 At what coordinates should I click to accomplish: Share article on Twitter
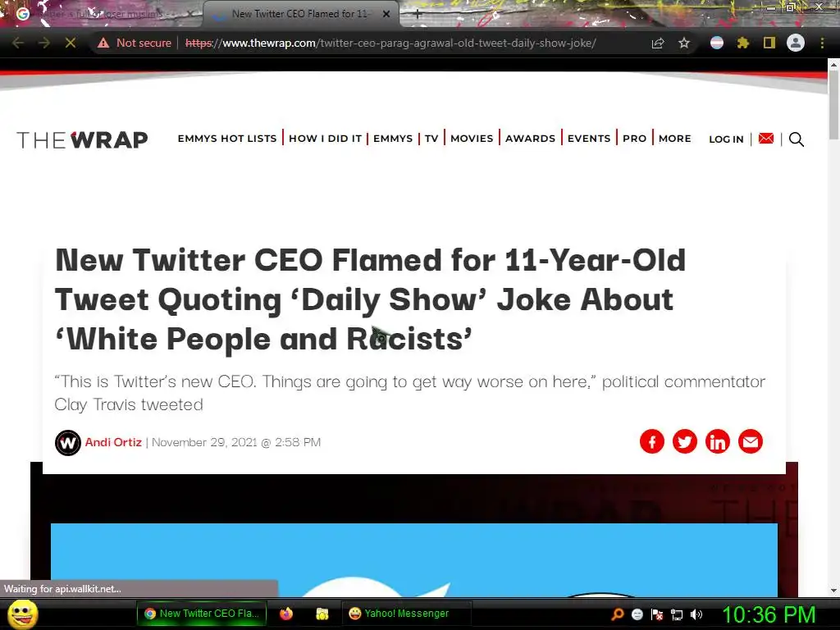pos(685,441)
